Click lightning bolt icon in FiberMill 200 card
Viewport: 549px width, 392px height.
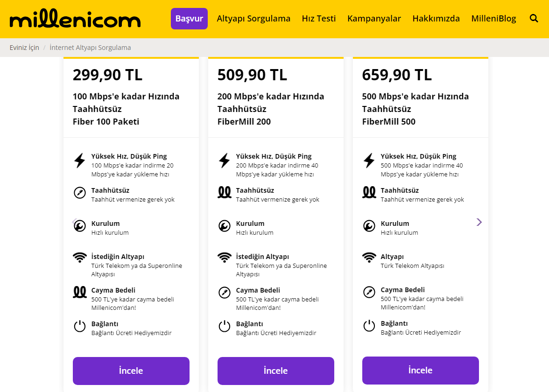[225, 161]
